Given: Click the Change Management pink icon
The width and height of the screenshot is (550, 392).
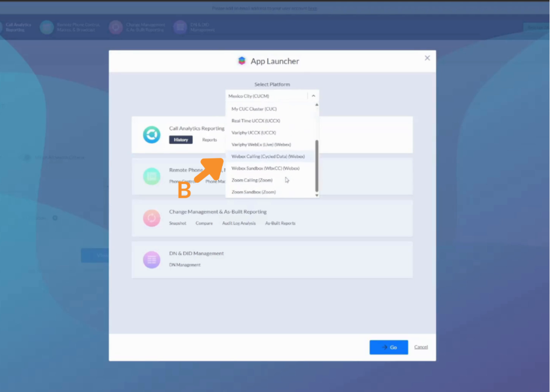Looking at the screenshot, I should click(152, 218).
